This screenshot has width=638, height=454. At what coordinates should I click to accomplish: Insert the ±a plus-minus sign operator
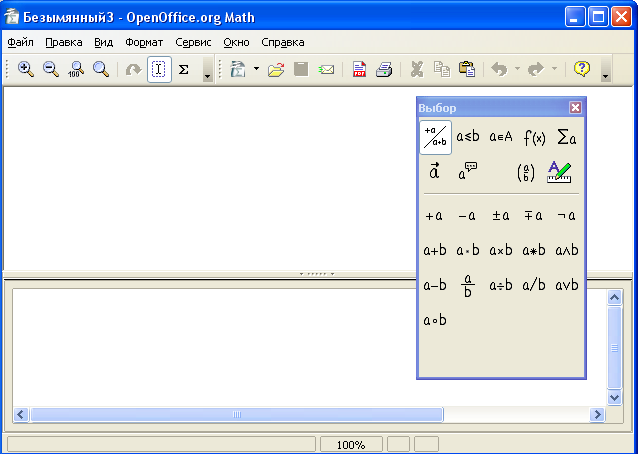501,215
